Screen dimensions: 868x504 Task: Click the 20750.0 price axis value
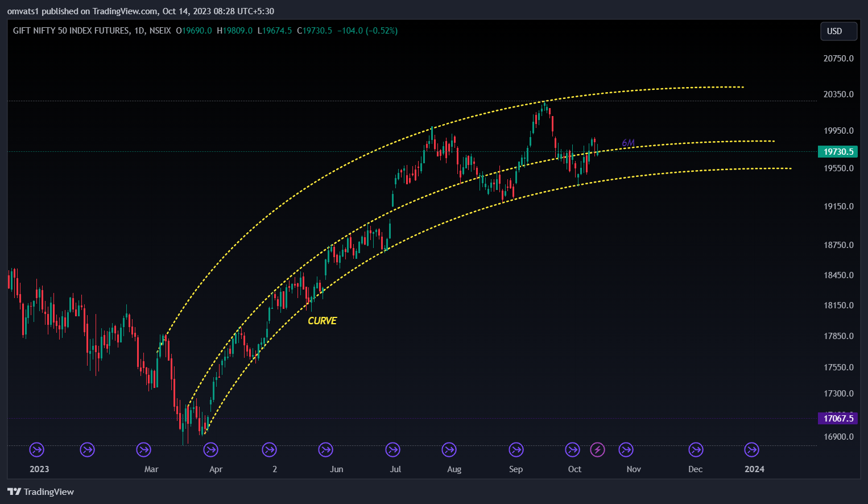coord(838,59)
